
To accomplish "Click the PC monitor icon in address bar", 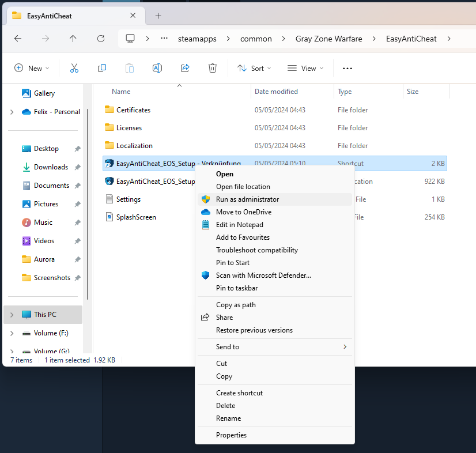I will tap(130, 39).
